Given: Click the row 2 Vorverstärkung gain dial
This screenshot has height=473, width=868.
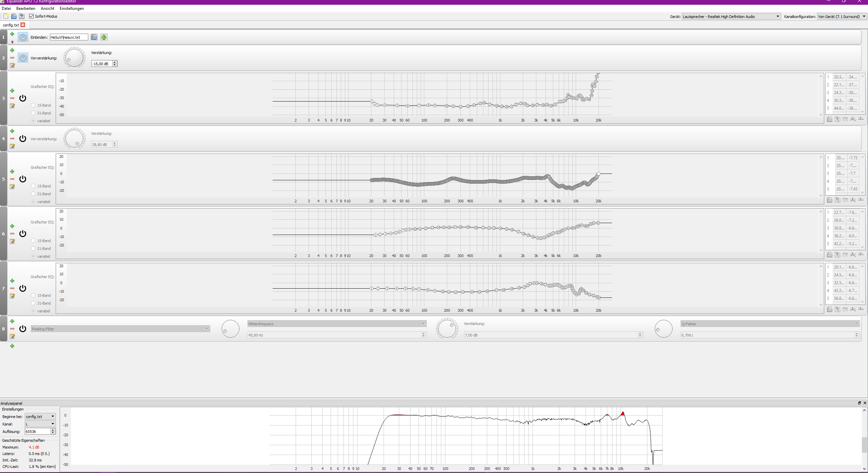Looking at the screenshot, I should (74, 58).
